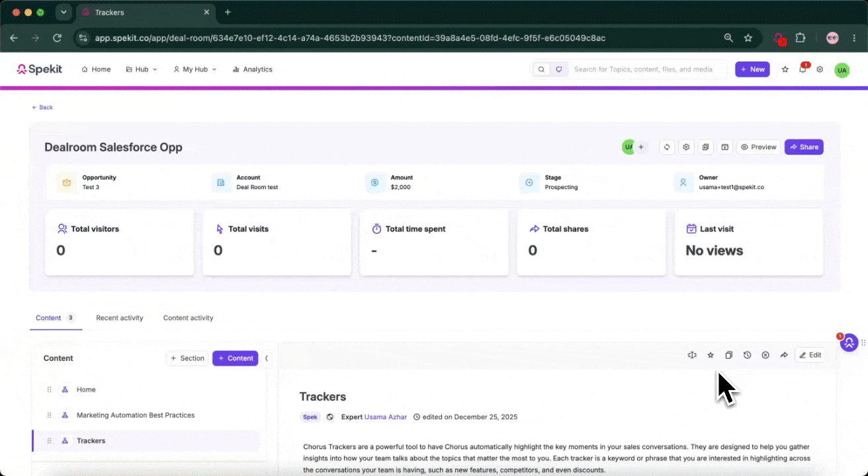Image resolution: width=868 pixels, height=476 pixels.
Task: Click the duplicate deal room icon
Action: tap(706, 147)
